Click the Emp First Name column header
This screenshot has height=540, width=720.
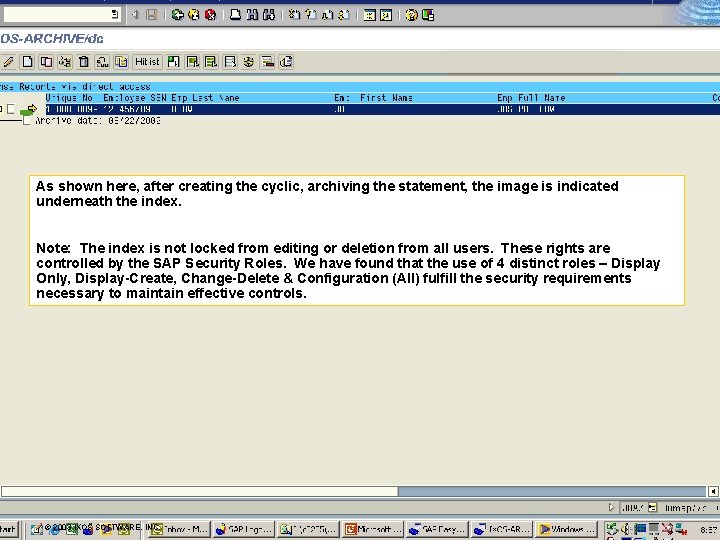(x=373, y=98)
